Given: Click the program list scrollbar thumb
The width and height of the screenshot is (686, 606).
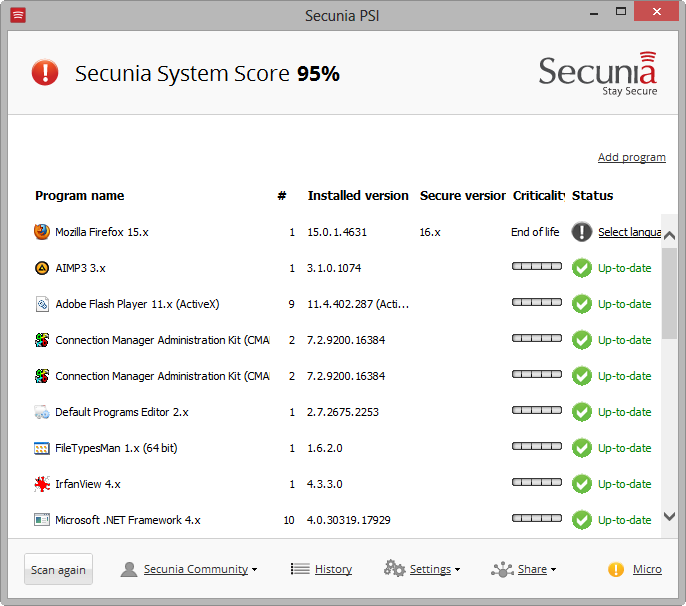Looking at the screenshot, I should tap(669, 293).
